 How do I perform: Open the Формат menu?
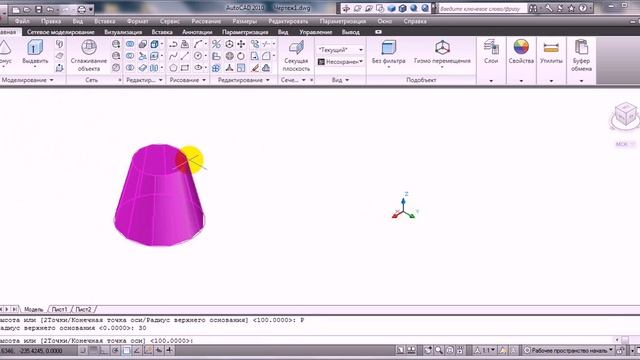click(138, 21)
